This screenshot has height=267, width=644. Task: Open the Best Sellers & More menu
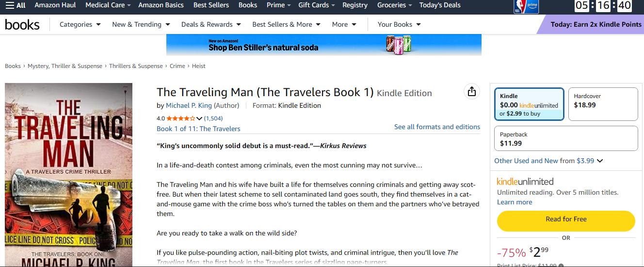286,24
